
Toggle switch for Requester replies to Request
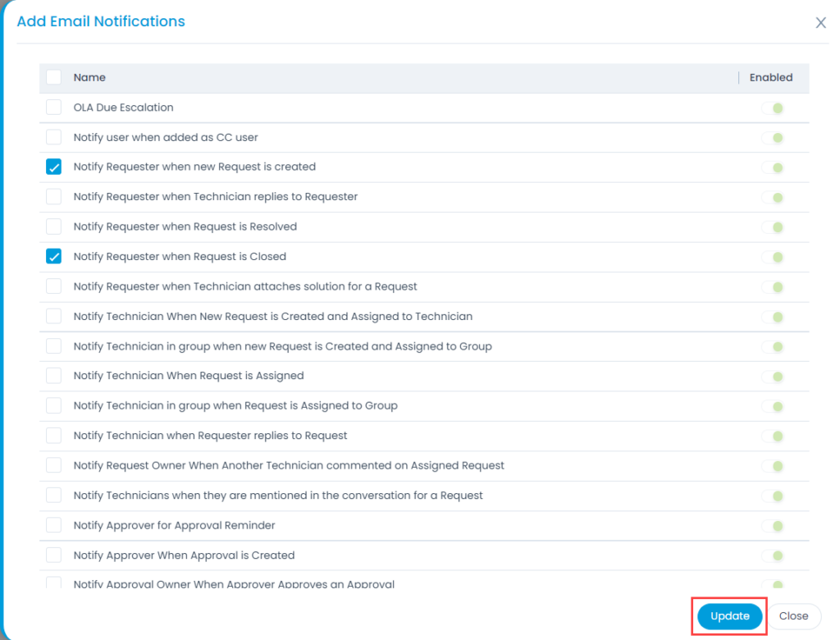pyautogui.click(x=773, y=437)
